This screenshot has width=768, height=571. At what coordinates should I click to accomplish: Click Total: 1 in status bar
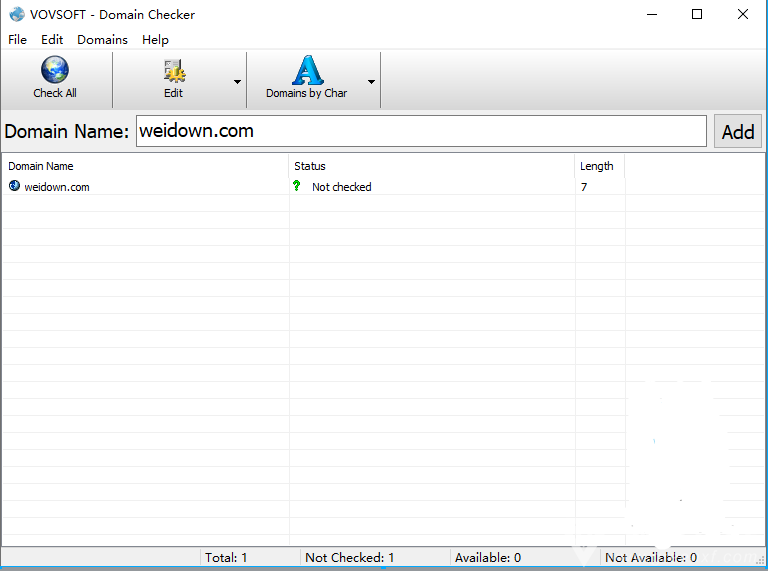point(226,558)
